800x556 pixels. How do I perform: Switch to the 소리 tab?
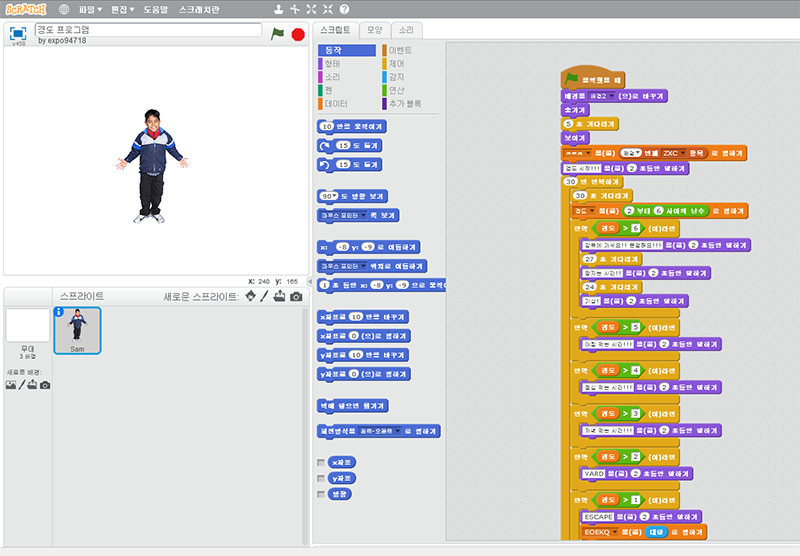(405, 30)
